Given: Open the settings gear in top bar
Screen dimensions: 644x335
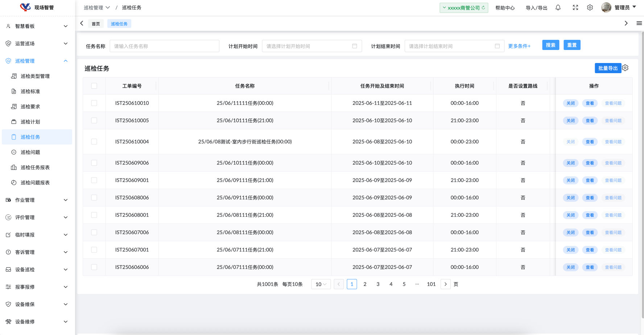Looking at the screenshot, I should click(x=590, y=8).
